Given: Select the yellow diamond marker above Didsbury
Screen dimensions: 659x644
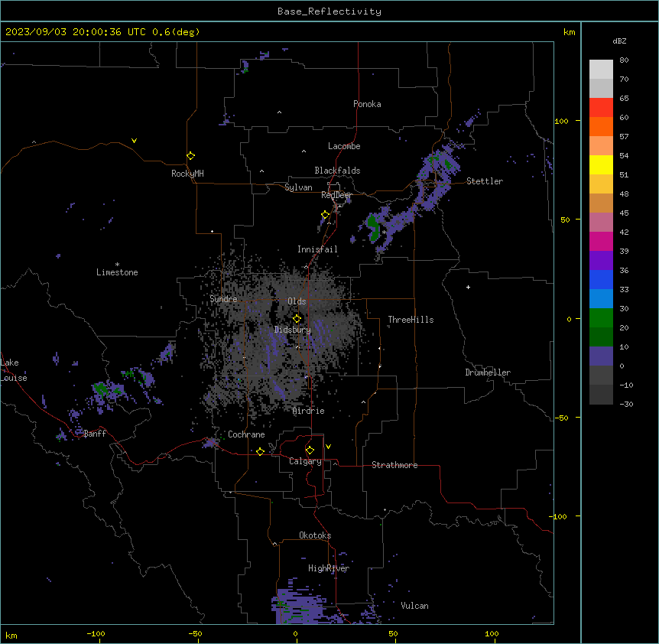Looking at the screenshot, I should point(297,319).
